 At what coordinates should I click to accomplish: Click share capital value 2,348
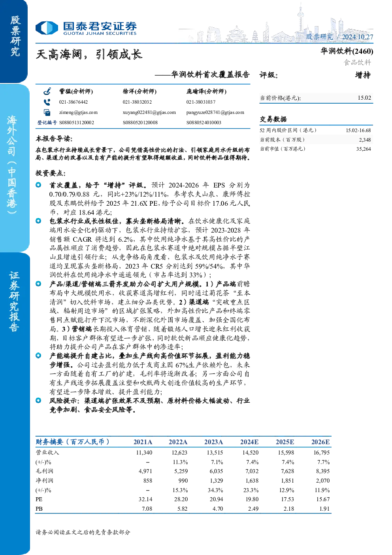(x=365, y=140)
